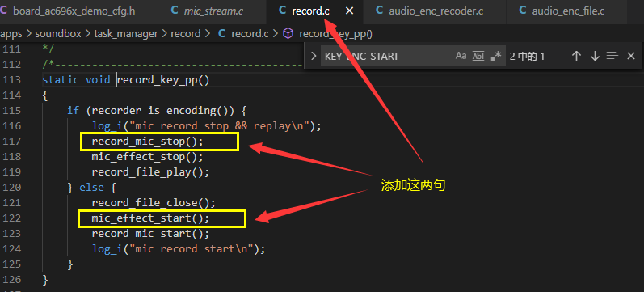Click line number 120 in the gutter

(11, 187)
